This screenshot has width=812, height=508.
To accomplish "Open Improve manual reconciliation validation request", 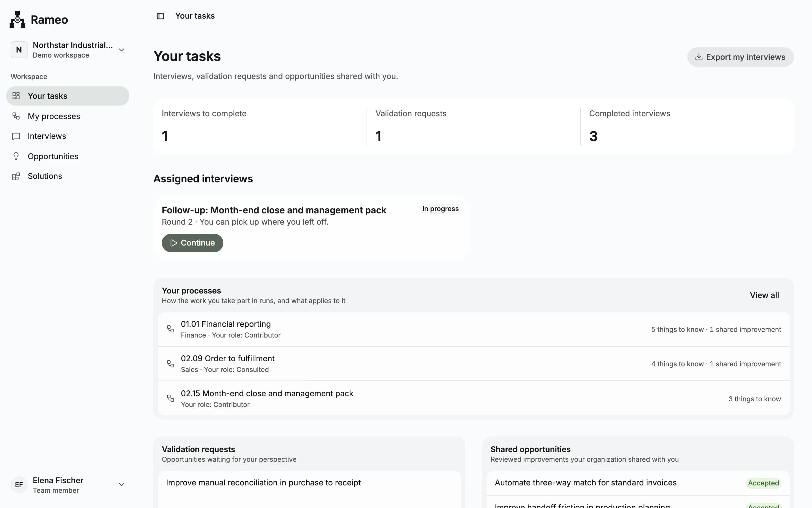I will pyautogui.click(x=263, y=483).
